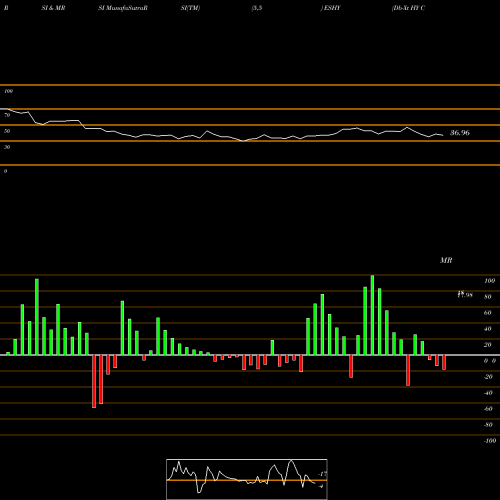Click the MR axis label 40
Viewport: 500px width, 500px height.
[x=488, y=329]
